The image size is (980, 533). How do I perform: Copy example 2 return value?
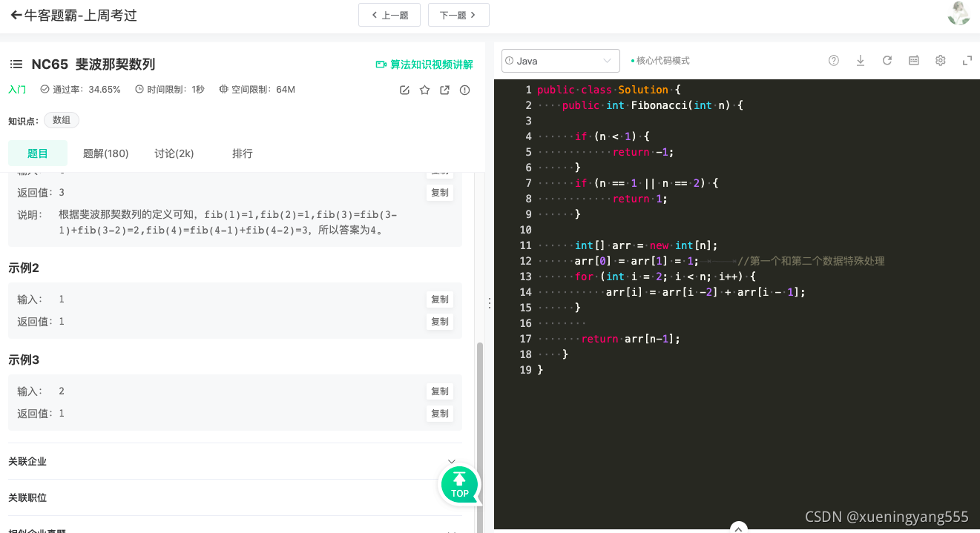tap(440, 322)
